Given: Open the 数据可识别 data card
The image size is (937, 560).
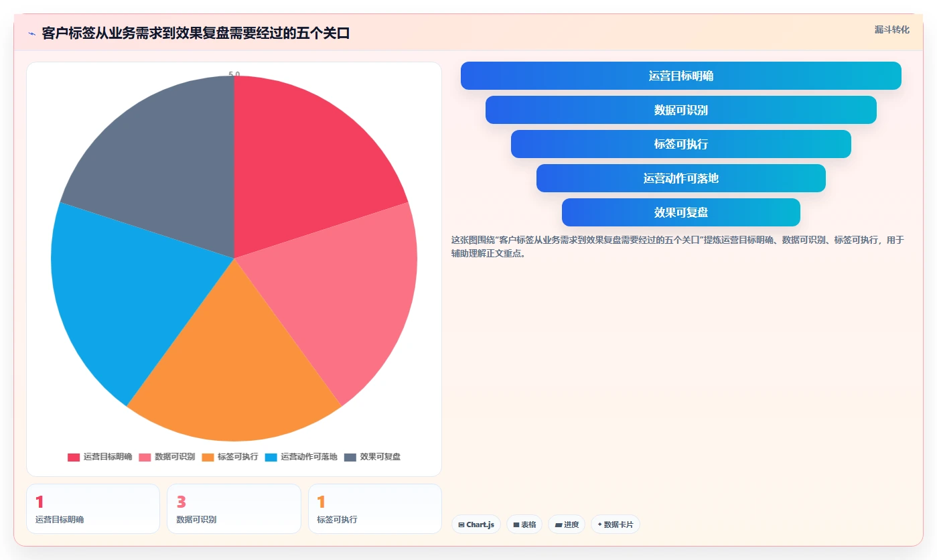Looking at the screenshot, I should point(234,508).
